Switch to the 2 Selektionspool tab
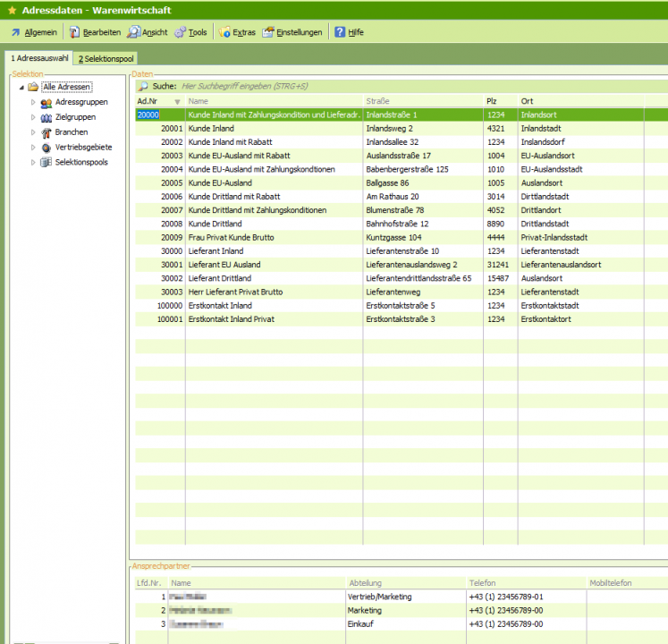Screen dimensions: 668x644 pyautogui.click(x=106, y=59)
